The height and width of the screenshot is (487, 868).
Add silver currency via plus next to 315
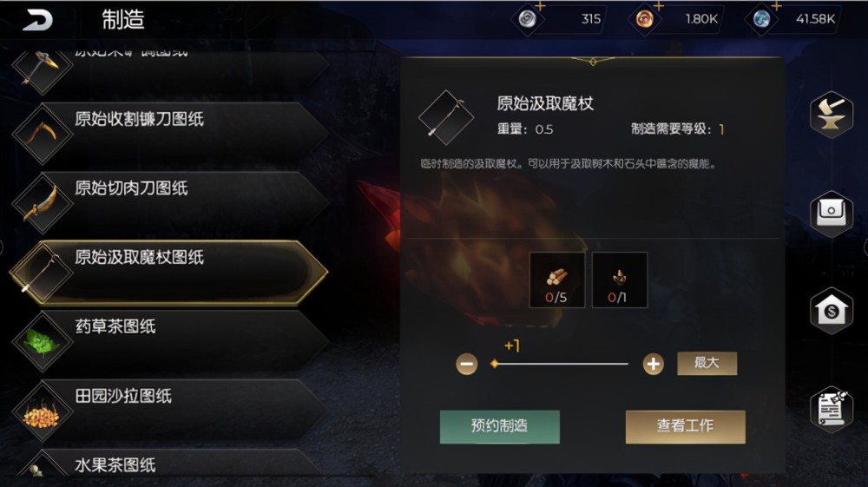tap(540, 6)
